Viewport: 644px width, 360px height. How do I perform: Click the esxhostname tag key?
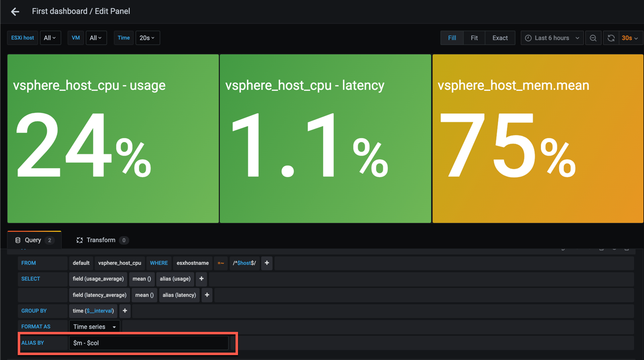193,263
